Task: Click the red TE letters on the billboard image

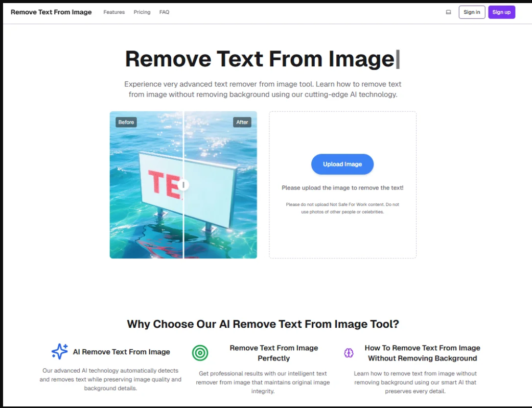Action: click(x=164, y=184)
